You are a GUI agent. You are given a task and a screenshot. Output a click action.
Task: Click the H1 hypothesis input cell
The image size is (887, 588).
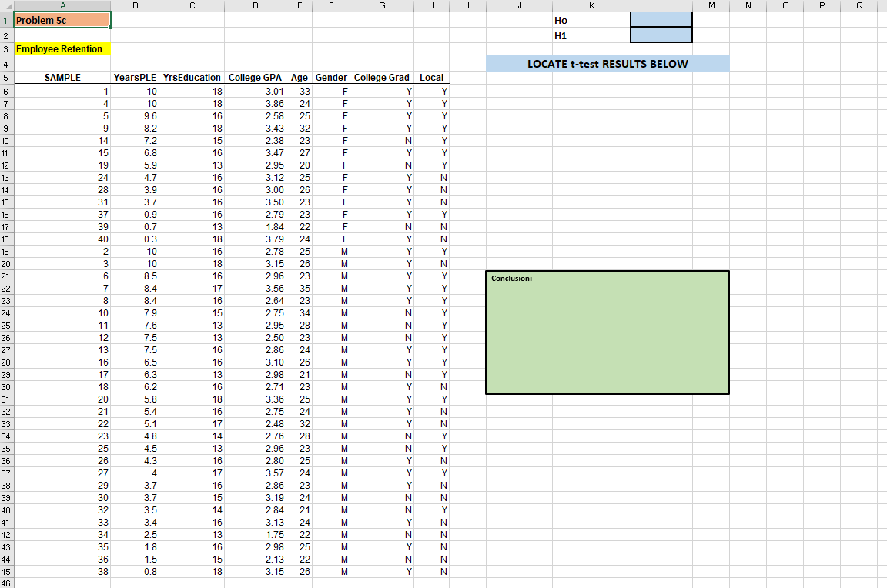coord(661,35)
